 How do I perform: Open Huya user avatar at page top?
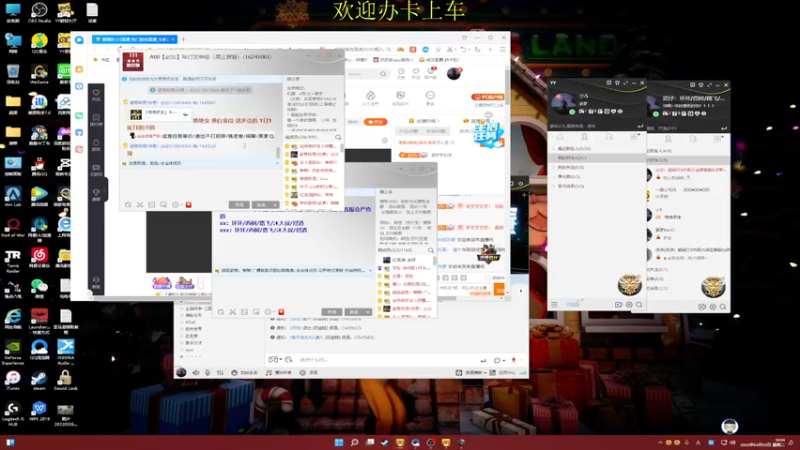[454, 73]
